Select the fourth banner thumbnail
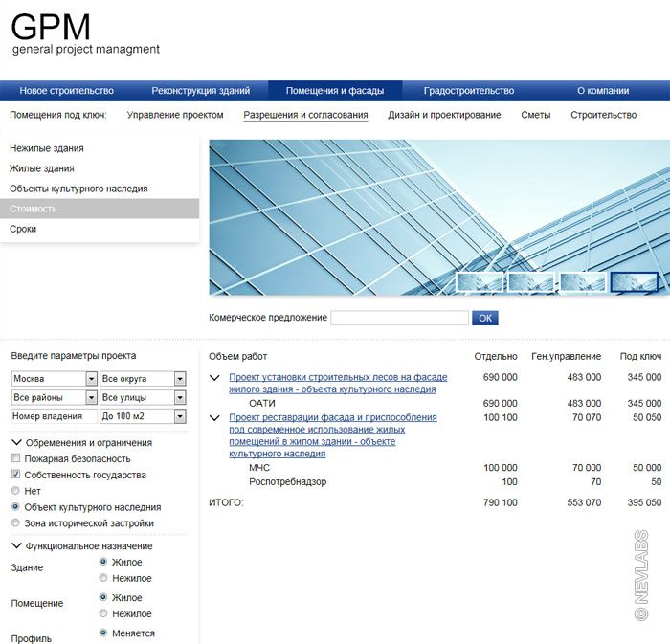 634,281
